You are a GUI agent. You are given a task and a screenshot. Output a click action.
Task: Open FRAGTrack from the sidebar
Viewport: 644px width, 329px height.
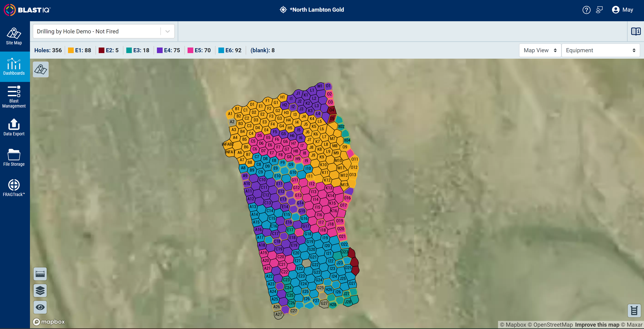pos(14,187)
